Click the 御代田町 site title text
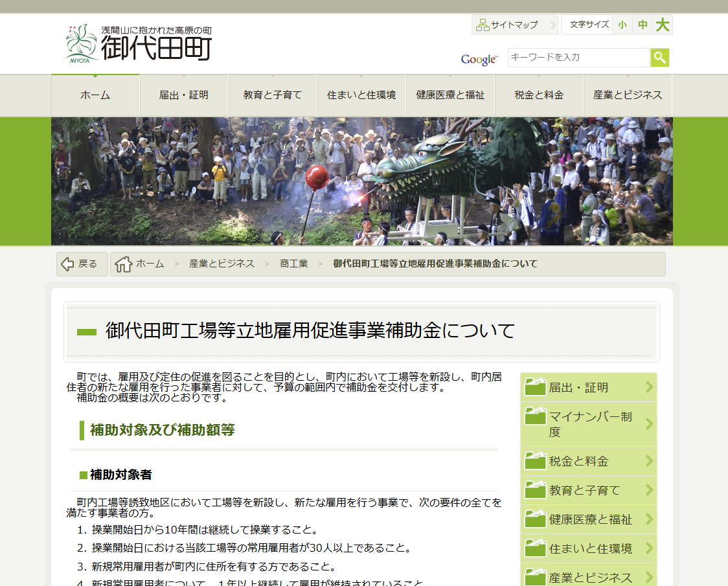Image resolution: width=728 pixels, height=586 pixels. [x=157, y=48]
